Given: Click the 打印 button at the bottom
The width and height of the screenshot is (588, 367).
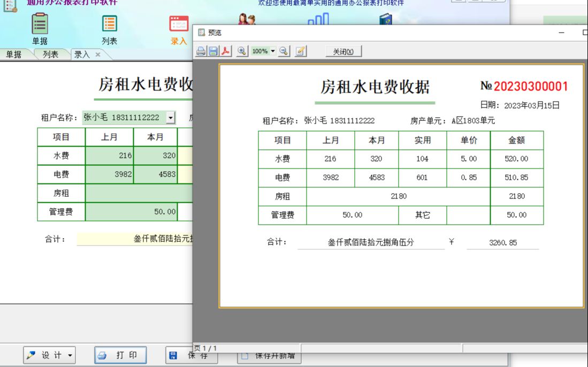Looking at the screenshot, I should tap(120, 354).
